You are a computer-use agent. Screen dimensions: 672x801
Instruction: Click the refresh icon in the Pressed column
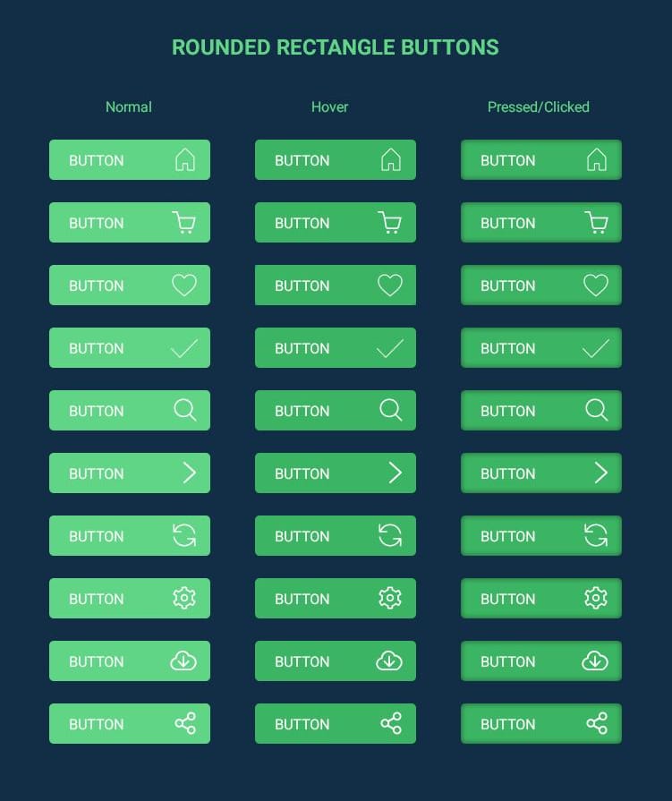(x=596, y=535)
